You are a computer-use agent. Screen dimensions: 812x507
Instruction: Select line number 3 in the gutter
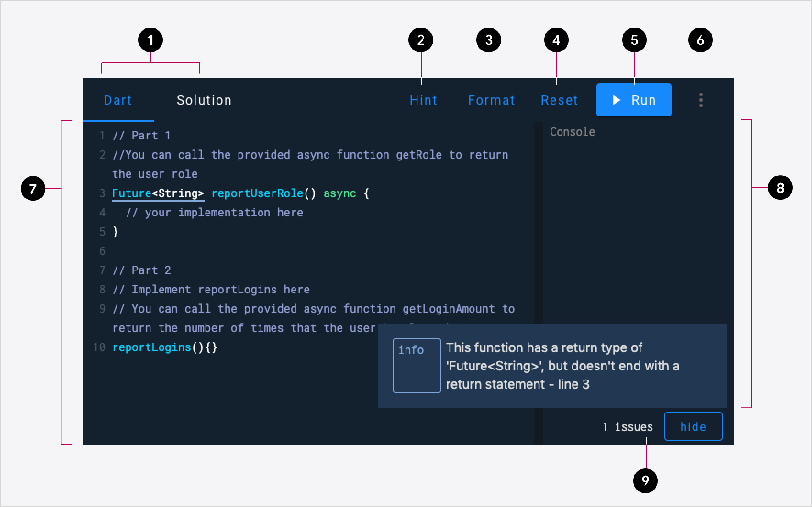tap(102, 193)
